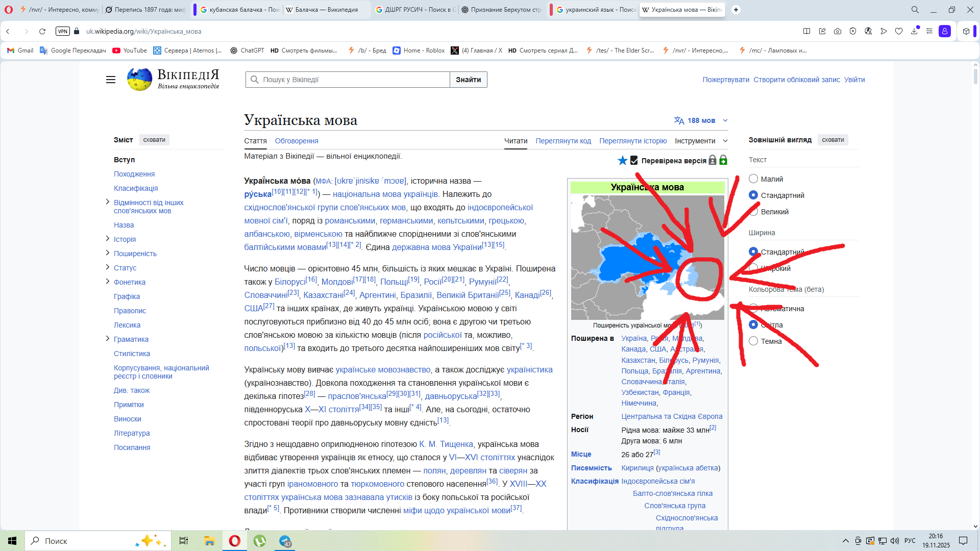Click the reload page button
This screenshot has width=980, height=551.
pos(42,31)
